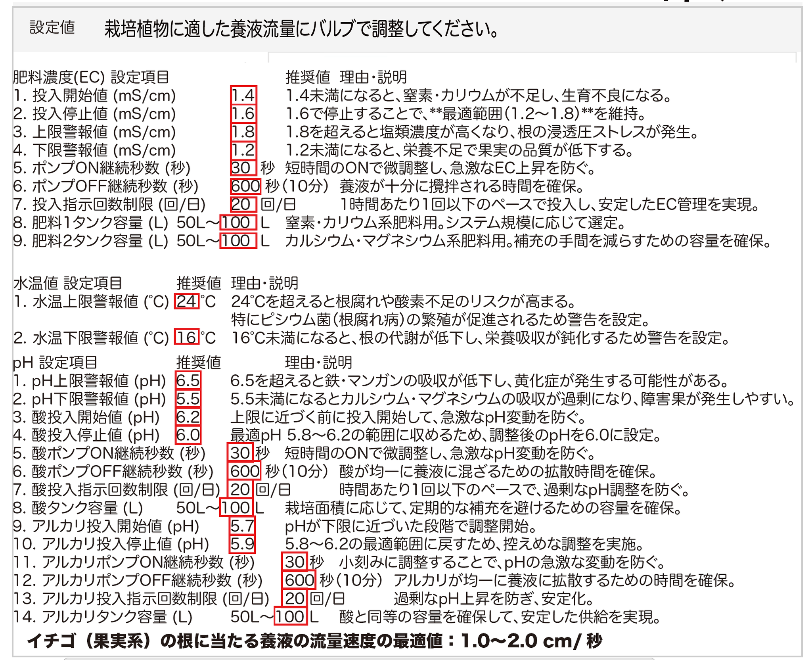Screen dimensions: 812x660
Task: Click the EC 投入開始値 1.4 value box
Action: click(243, 96)
